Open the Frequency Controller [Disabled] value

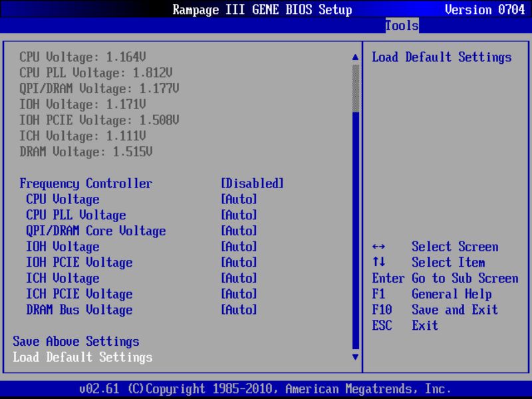tap(252, 184)
